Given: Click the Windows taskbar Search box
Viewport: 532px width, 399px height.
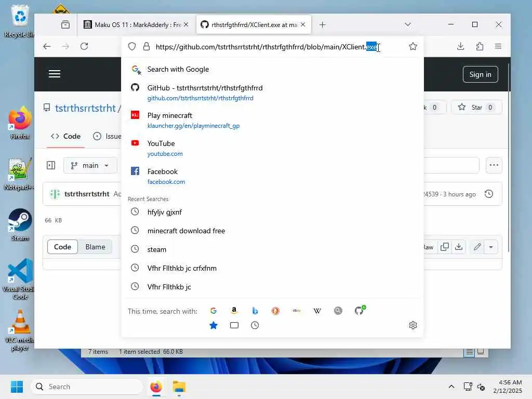Looking at the screenshot, I should coord(87,387).
